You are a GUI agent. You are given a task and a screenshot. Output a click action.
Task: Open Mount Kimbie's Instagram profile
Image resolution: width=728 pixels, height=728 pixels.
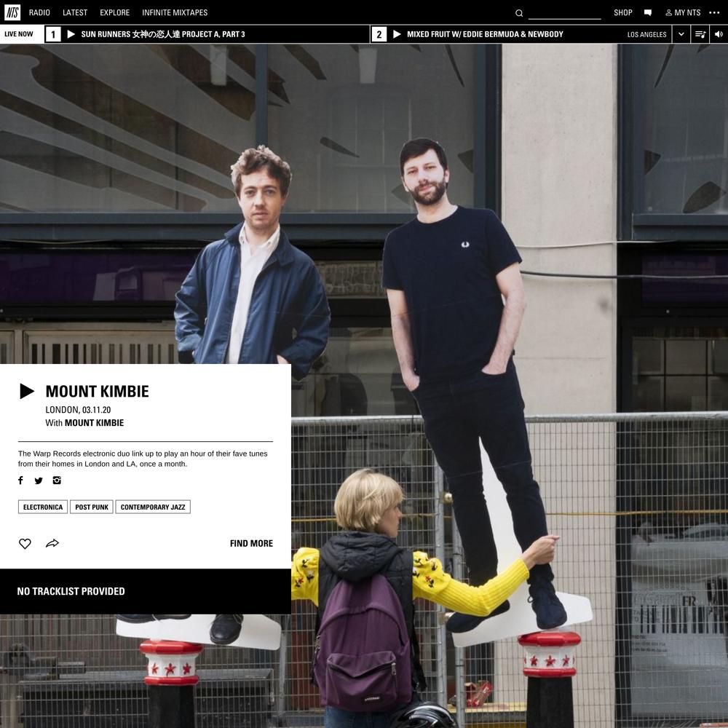pos(57,480)
